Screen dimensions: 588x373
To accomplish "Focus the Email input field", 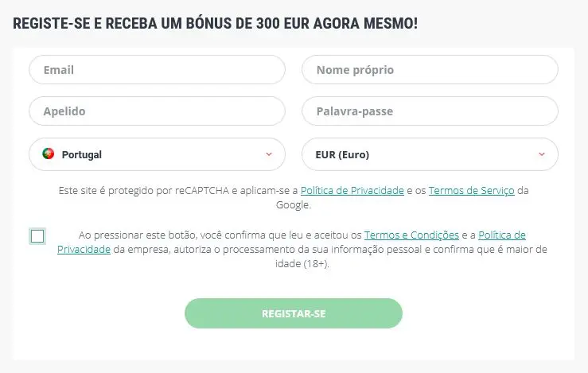I will click(157, 70).
